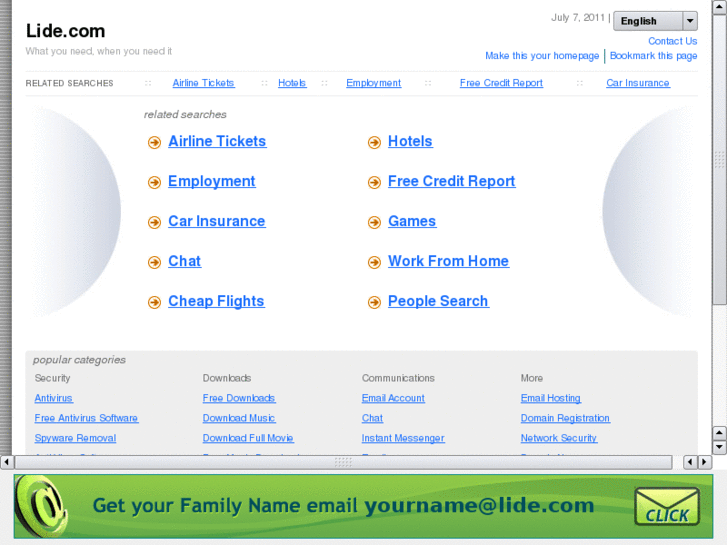Open the large Chat related search link
727x545 pixels.
point(185,261)
